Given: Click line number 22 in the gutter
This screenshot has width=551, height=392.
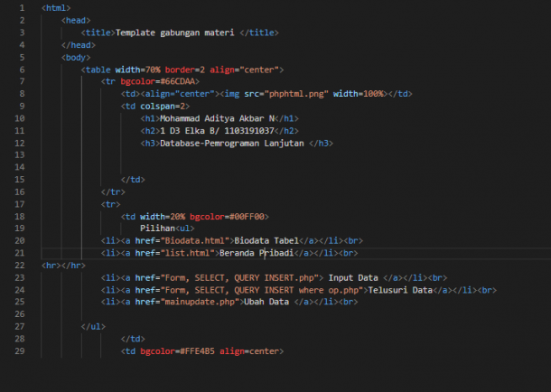Looking at the screenshot, I should [x=20, y=266].
